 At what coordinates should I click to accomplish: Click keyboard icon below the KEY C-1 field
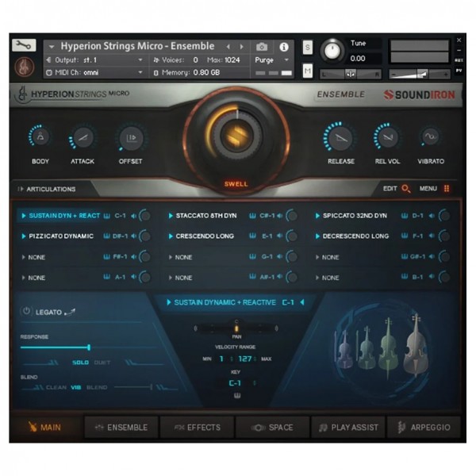pyautogui.click(x=237, y=395)
